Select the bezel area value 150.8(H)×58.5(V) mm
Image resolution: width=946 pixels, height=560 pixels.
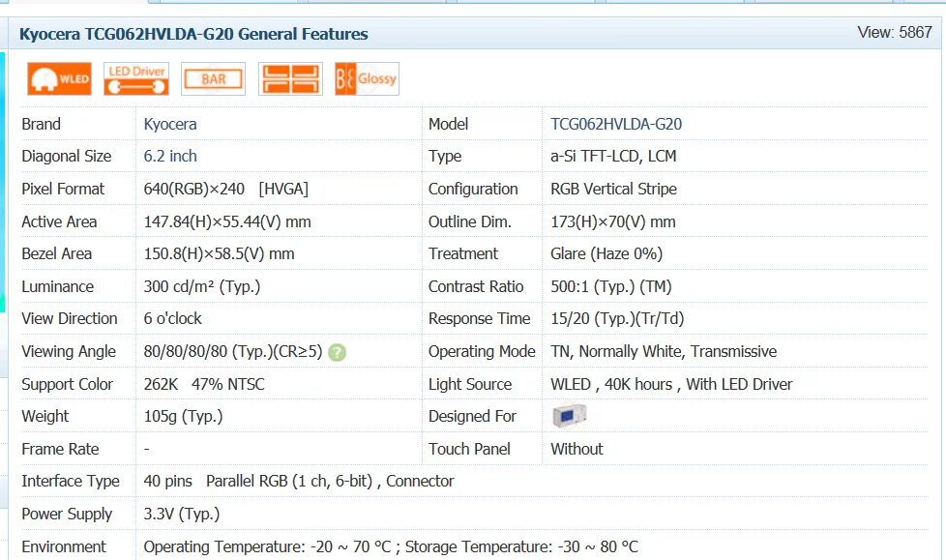click(x=219, y=254)
